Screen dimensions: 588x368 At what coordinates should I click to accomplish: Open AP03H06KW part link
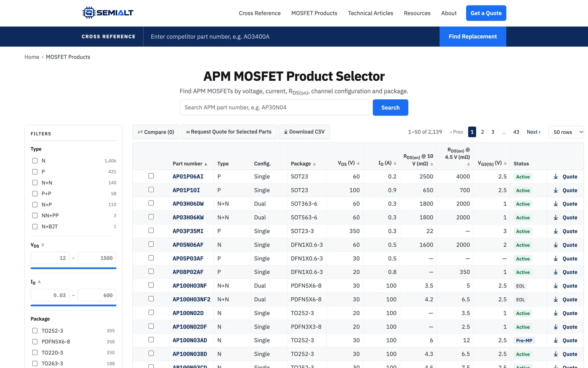[188, 217]
